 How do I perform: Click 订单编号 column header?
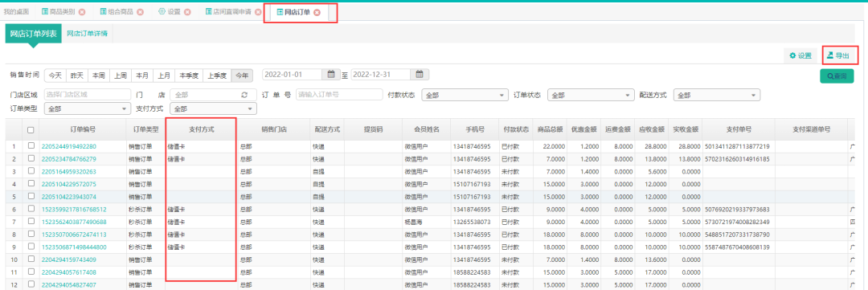[x=83, y=129]
